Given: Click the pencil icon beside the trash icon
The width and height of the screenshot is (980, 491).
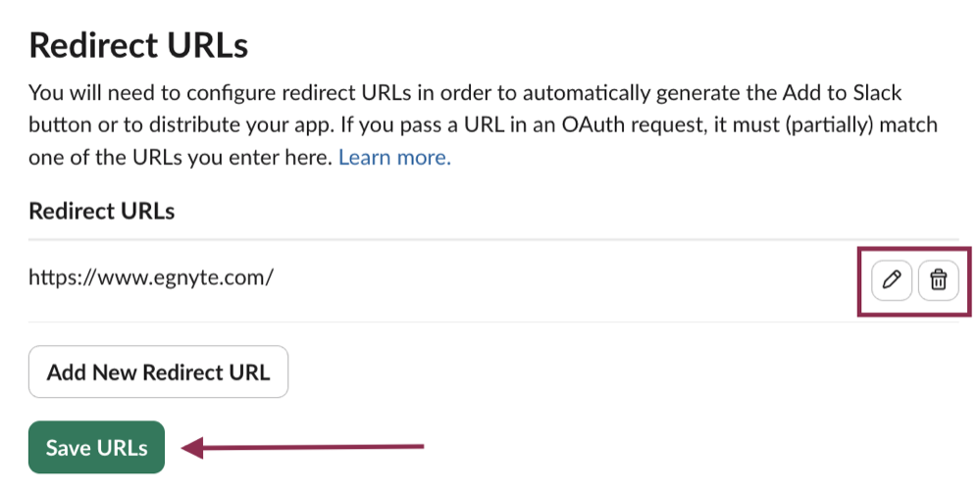Looking at the screenshot, I should (892, 280).
